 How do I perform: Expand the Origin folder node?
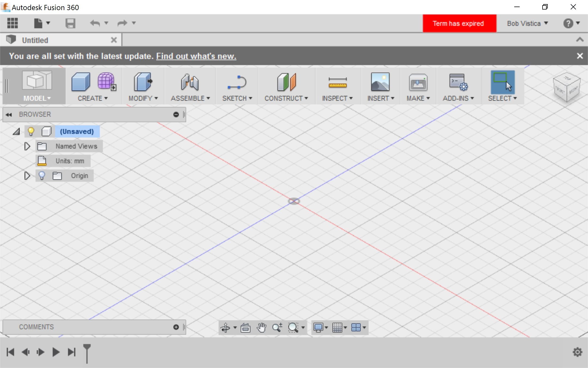27,176
